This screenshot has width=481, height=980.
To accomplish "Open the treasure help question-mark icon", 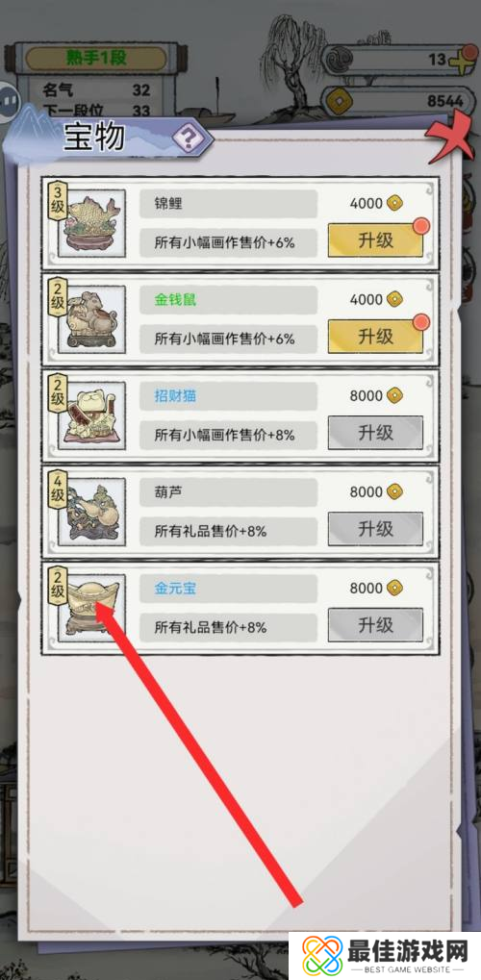I will pyautogui.click(x=190, y=138).
